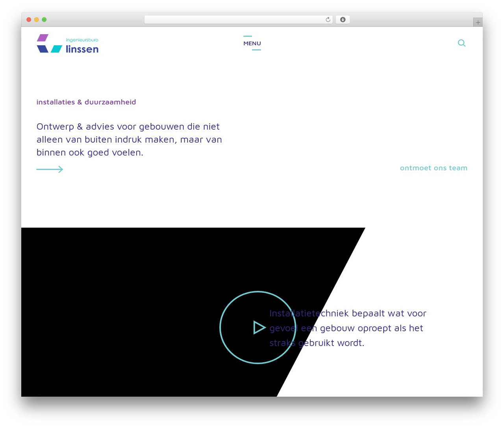Click the ingenieursburo linssen logo
This screenshot has height=427, width=504.
[68, 44]
